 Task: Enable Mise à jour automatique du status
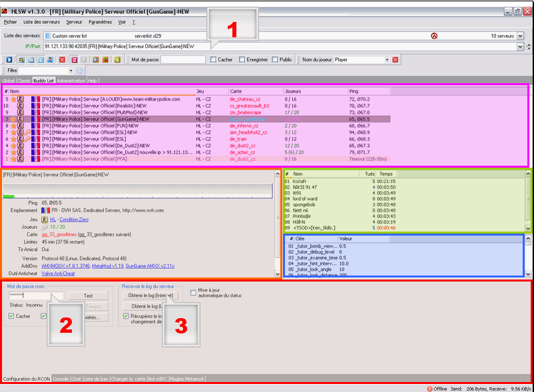point(193,292)
